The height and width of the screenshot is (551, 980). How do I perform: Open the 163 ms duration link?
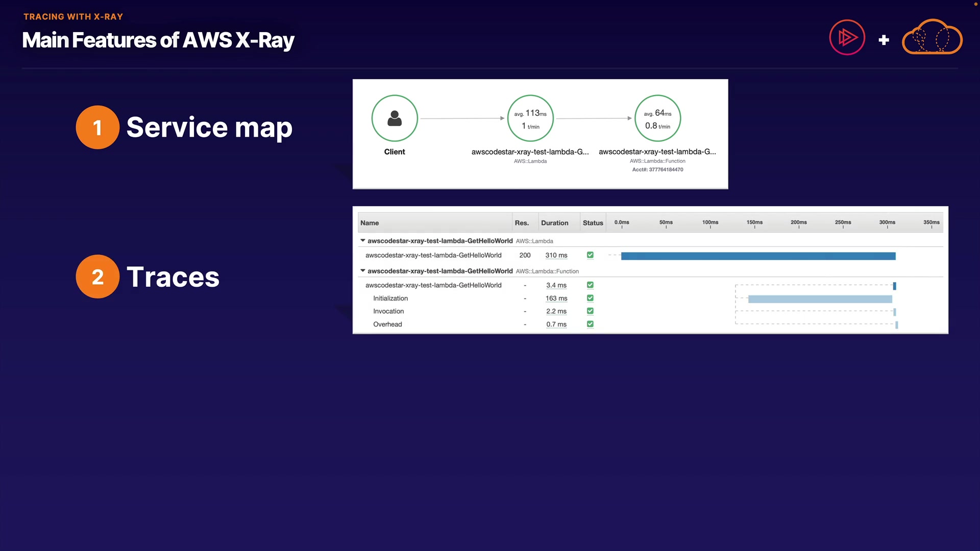[x=556, y=298]
